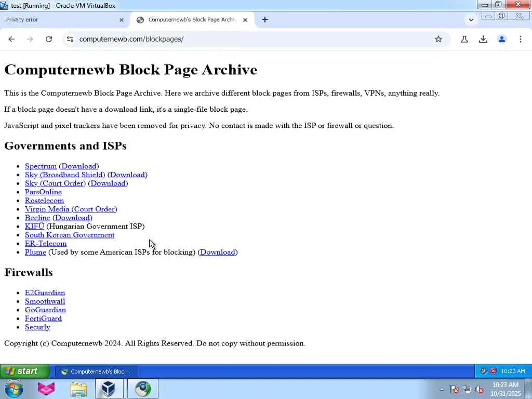The height and width of the screenshot is (399, 532).
Task: Click the XP start button in VM
Action: [x=25, y=371]
